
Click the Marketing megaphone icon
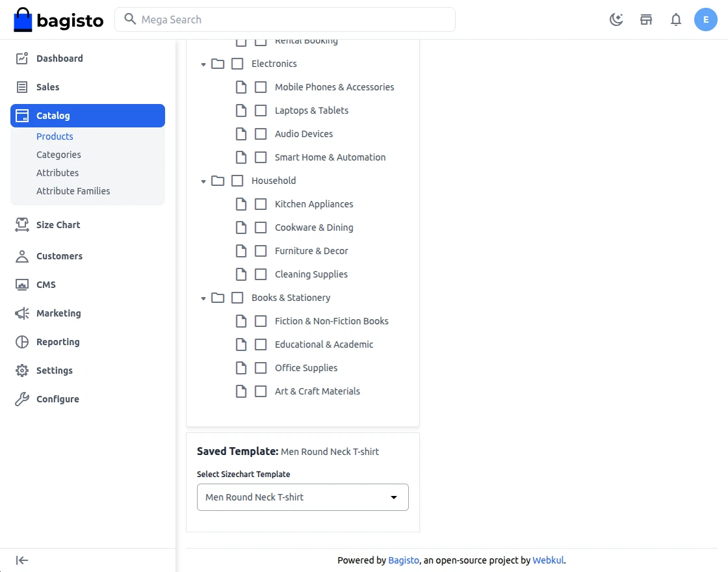tap(22, 313)
